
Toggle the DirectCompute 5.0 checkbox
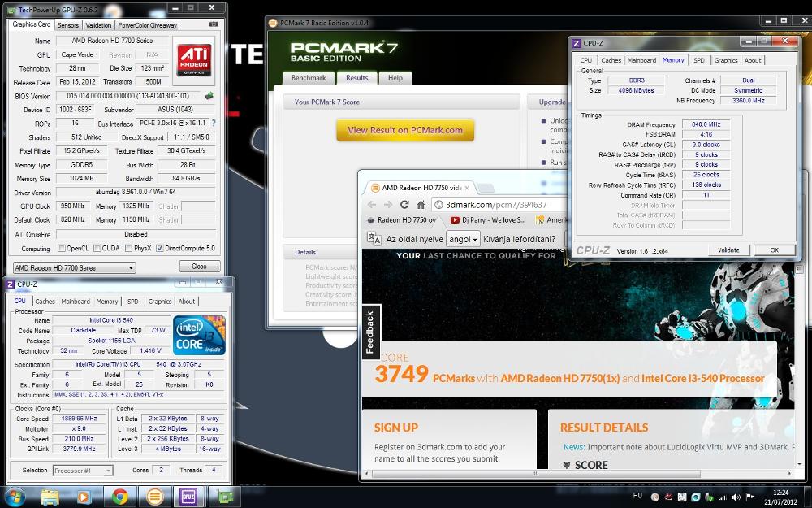[159, 248]
